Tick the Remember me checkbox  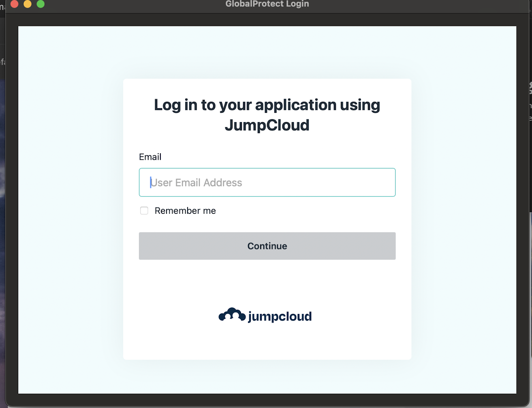coord(144,210)
